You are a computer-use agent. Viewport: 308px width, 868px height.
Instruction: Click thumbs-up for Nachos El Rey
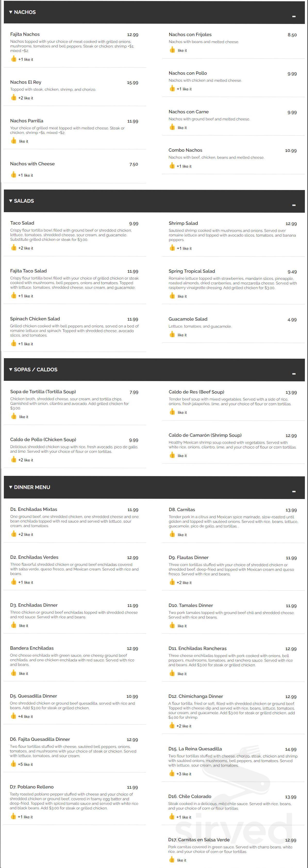pos(13,98)
